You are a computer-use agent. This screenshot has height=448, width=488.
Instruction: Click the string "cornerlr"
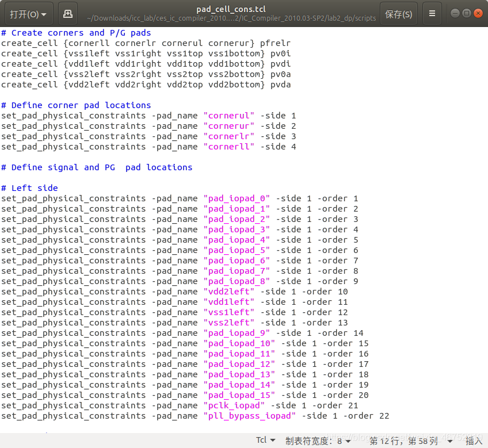pyautogui.click(x=229, y=136)
